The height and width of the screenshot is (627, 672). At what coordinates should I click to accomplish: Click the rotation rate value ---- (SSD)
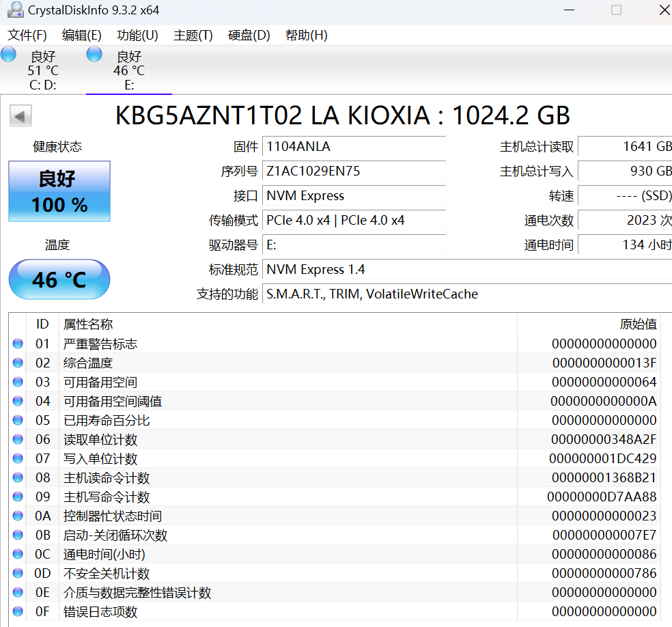pyautogui.click(x=625, y=196)
